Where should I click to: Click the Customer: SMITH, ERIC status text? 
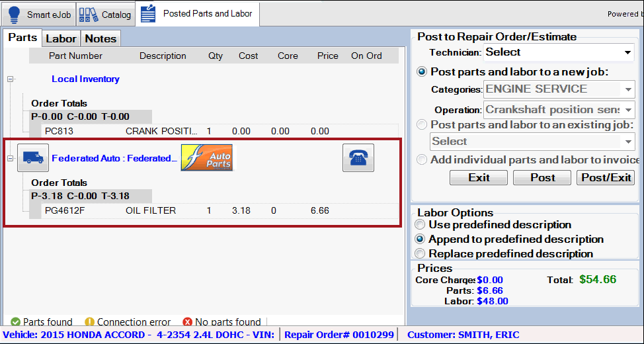click(463, 335)
